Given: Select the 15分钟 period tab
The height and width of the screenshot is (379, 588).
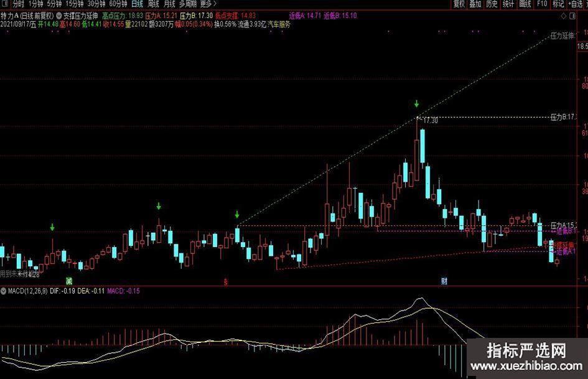Looking at the screenshot, I should 74,4.
